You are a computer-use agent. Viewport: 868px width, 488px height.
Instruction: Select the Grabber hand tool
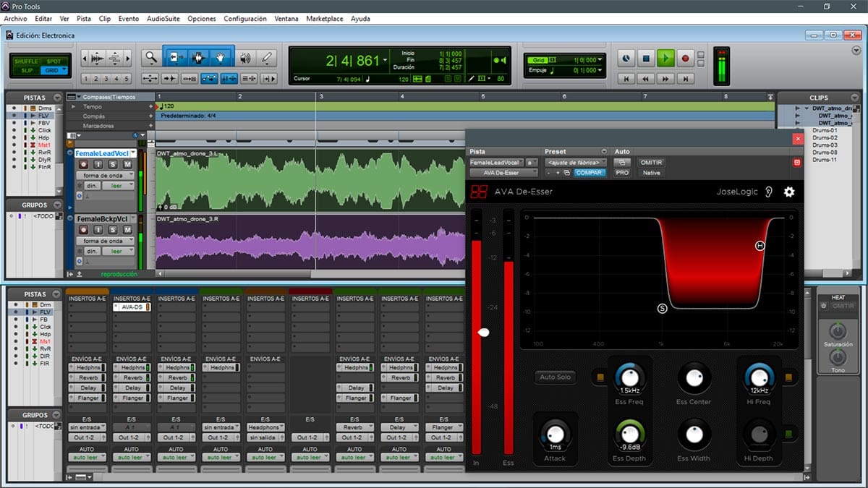tap(221, 58)
